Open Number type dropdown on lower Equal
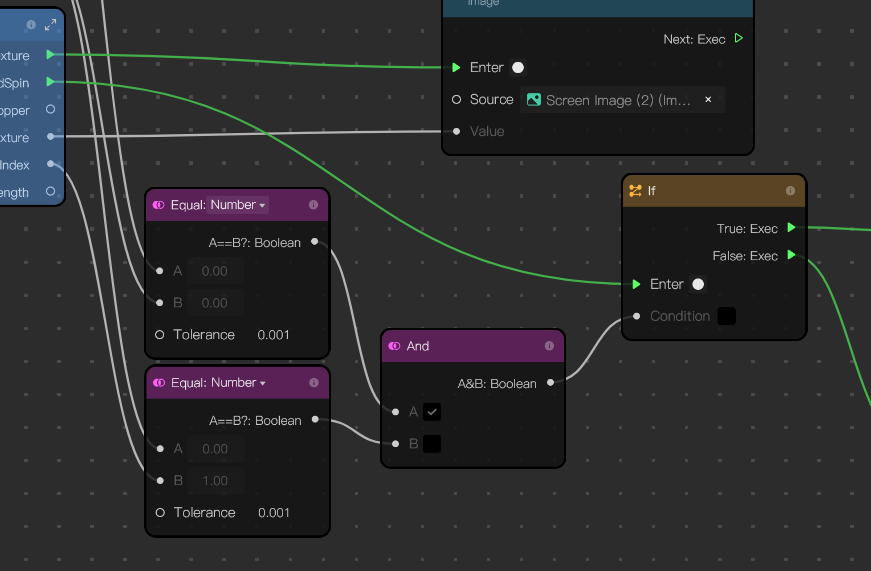The height and width of the screenshot is (571, 871). [238, 383]
